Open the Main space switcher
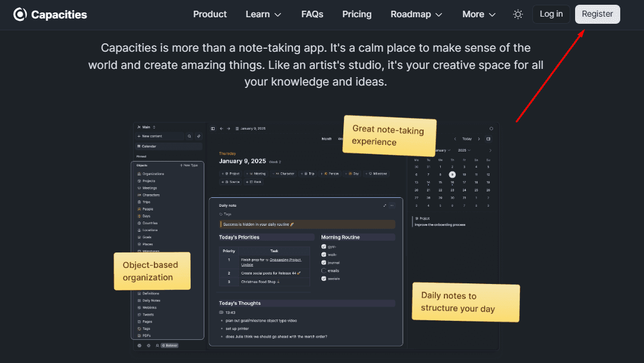 (146, 127)
